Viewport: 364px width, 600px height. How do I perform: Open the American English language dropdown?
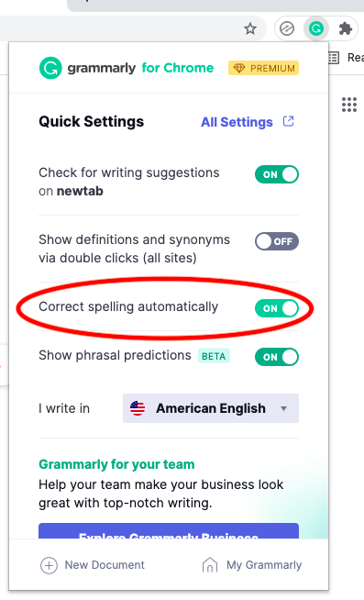[x=211, y=408]
